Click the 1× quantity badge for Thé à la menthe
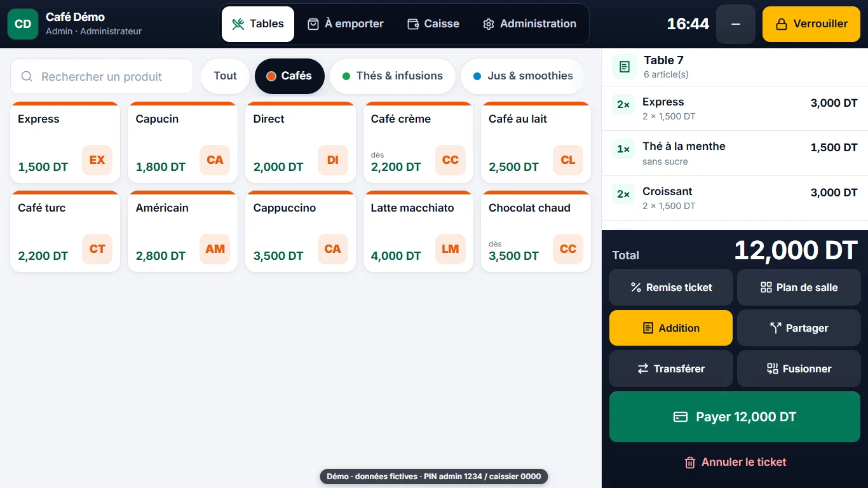 pos(623,149)
